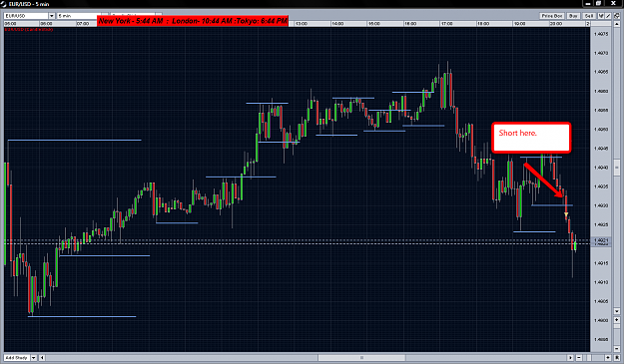Viewport: 624px width, 364px height.
Task: Minimize the EUR/USD chart window
Action: 588,4
